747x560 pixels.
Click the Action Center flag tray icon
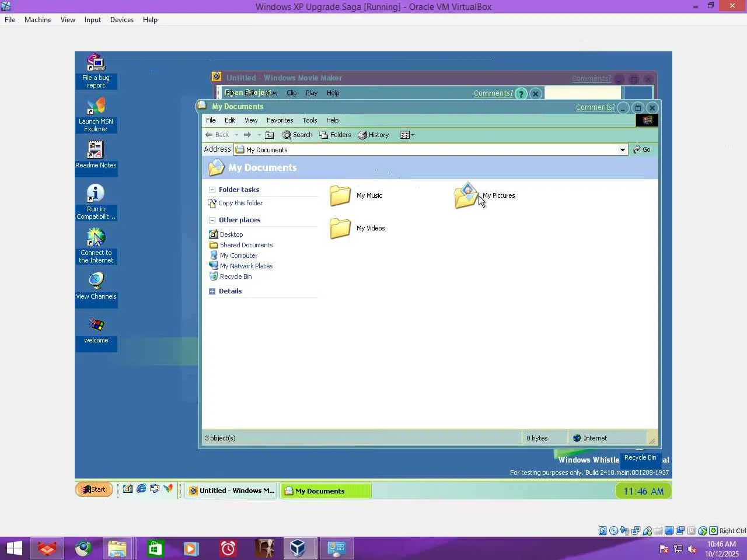(x=664, y=549)
